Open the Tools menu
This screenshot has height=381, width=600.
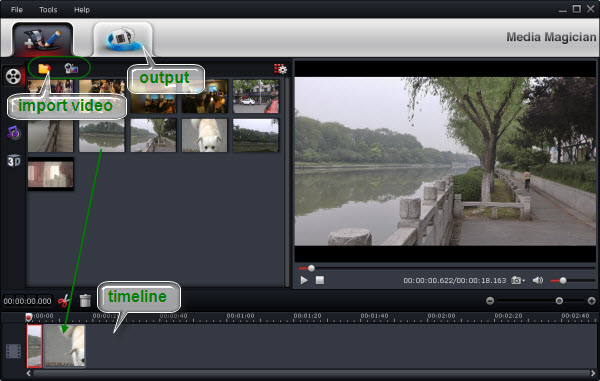48,10
